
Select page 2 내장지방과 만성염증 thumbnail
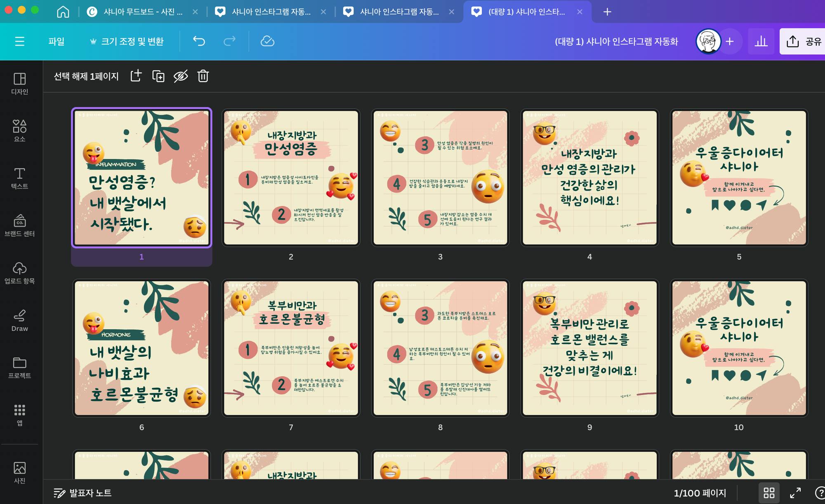click(x=291, y=178)
